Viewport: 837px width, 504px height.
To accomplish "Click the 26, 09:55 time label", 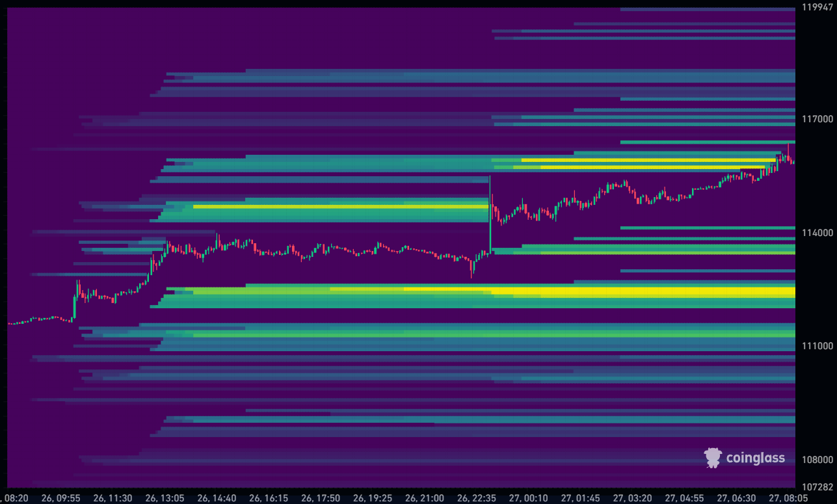I will pyautogui.click(x=60, y=498).
